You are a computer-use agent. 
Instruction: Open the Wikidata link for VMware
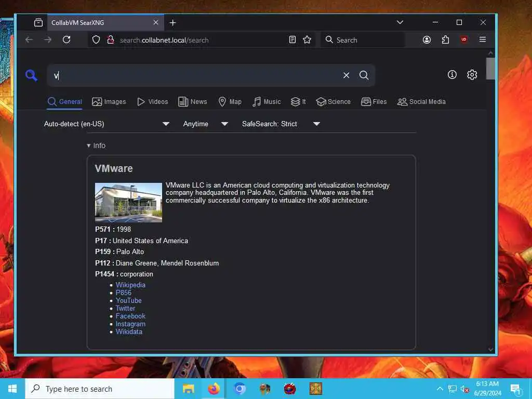129,332
